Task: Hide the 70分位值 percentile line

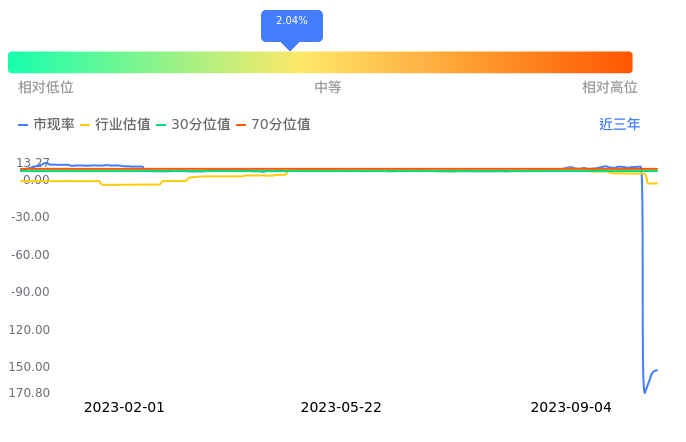Action: tap(272, 125)
